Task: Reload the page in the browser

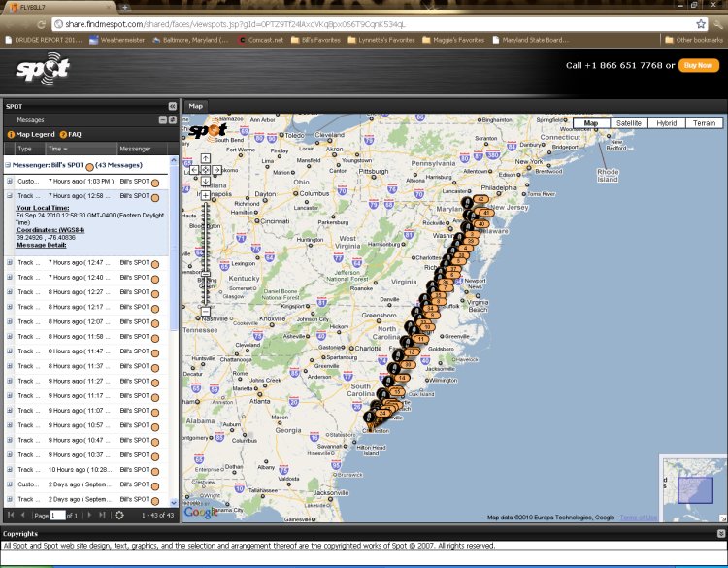Action: coord(41,24)
